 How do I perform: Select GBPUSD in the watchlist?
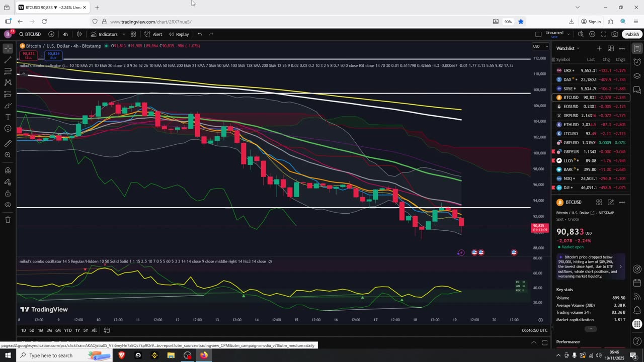(591, 142)
